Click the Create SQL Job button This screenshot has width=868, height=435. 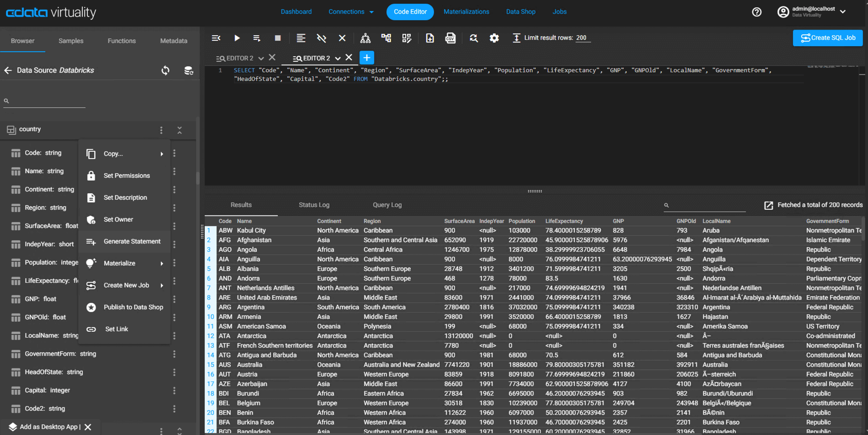click(827, 38)
